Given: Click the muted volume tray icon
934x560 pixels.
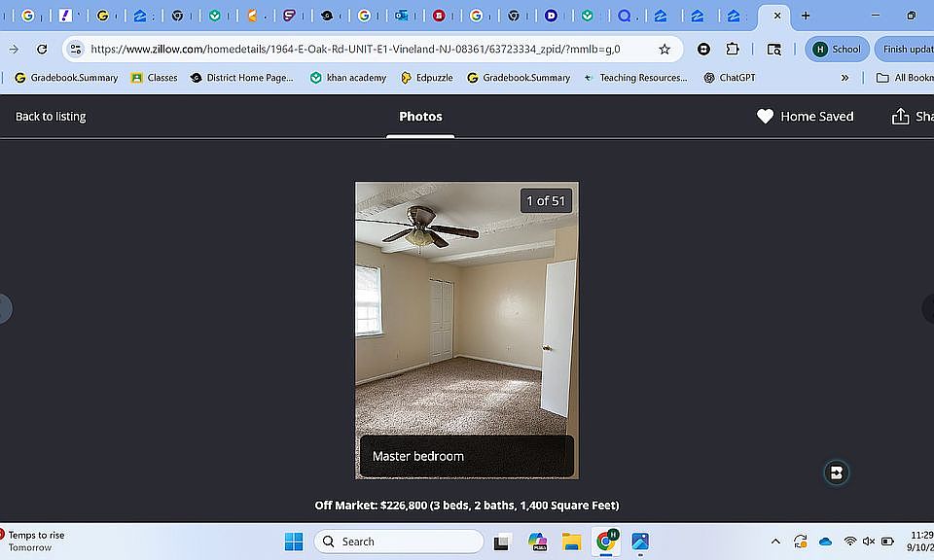Looking at the screenshot, I should click(x=869, y=542).
